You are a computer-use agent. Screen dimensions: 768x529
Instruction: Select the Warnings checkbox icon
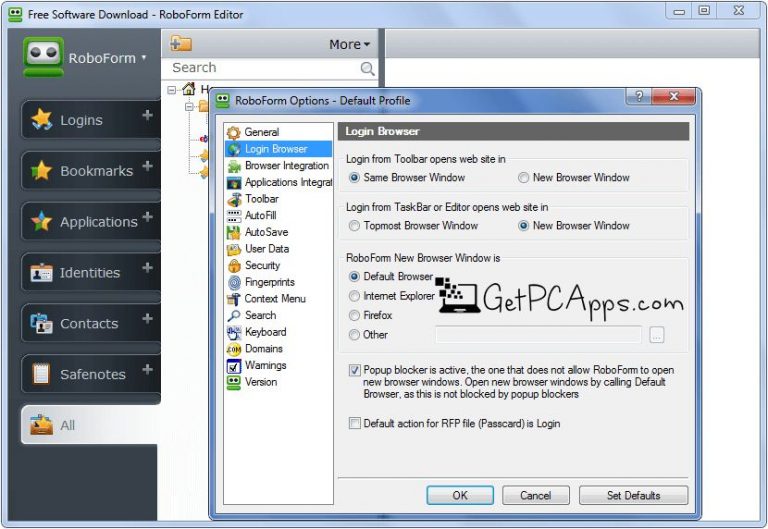click(234, 366)
